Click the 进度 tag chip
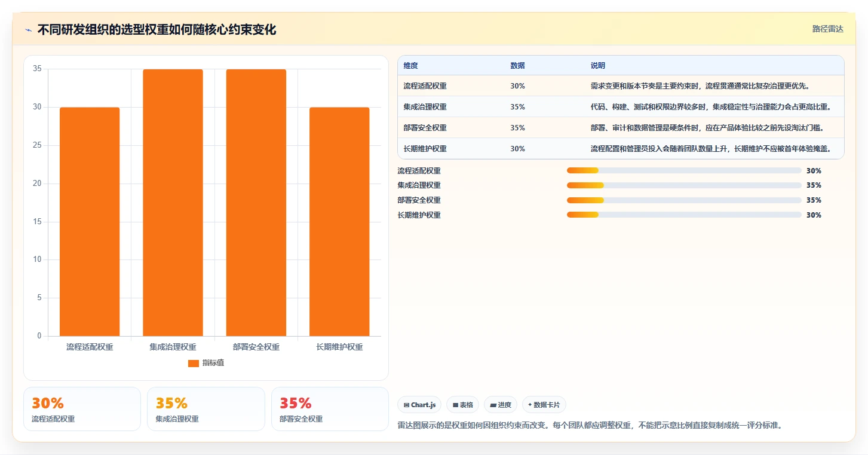Viewport: 868px width, 455px height. (x=501, y=405)
